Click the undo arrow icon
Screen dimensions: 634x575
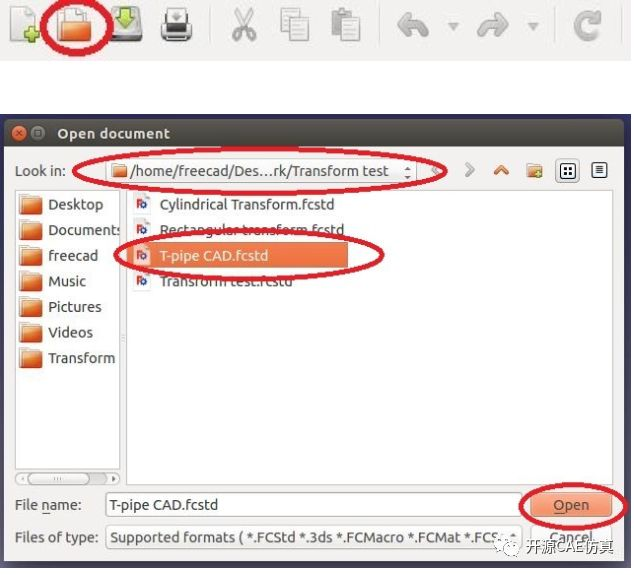413,25
